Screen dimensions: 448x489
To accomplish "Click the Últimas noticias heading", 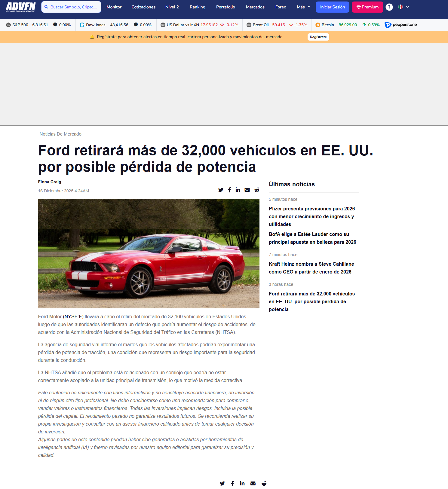I will 292,184.
